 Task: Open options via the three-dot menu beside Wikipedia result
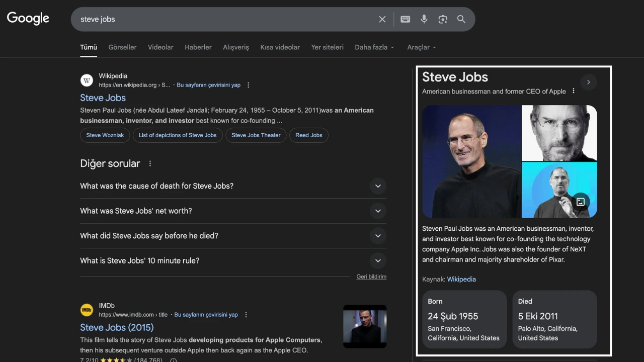point(248,85)
